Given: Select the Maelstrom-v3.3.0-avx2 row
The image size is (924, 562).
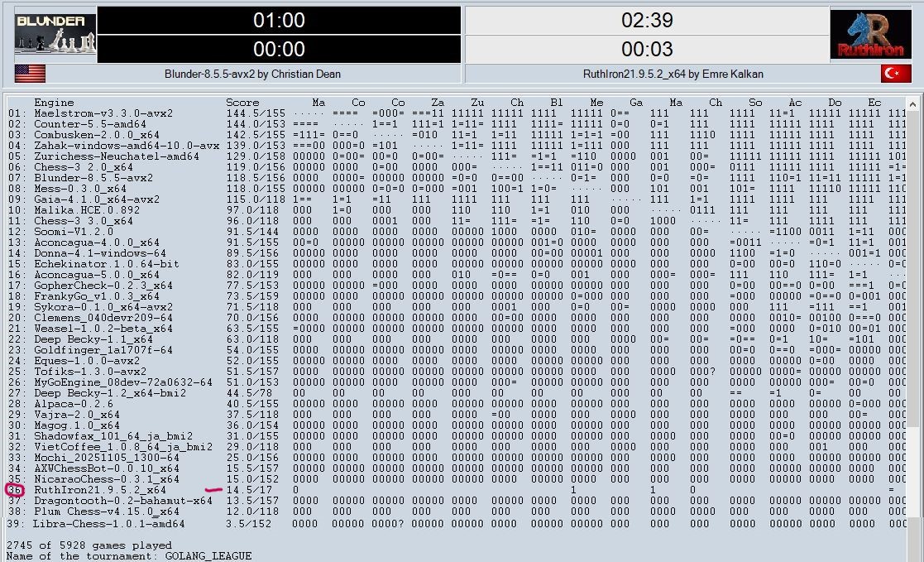Looking at the screenshot, I should 457,113.
